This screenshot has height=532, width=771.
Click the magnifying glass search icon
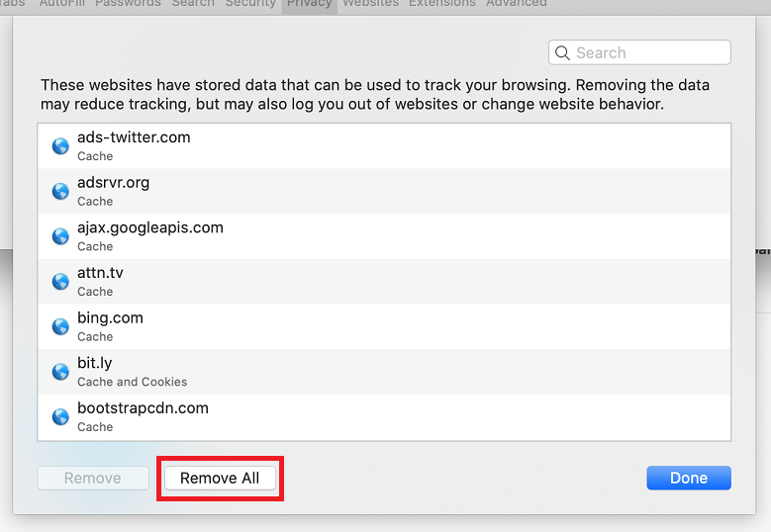pyautogui.click(x=563, y=53)
